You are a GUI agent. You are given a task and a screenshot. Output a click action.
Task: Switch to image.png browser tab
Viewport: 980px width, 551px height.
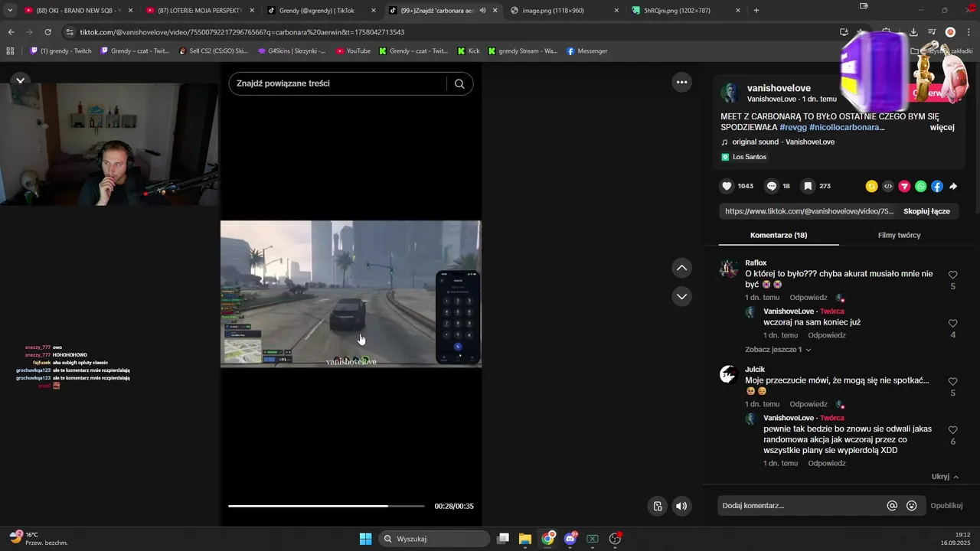click(564, 11)
